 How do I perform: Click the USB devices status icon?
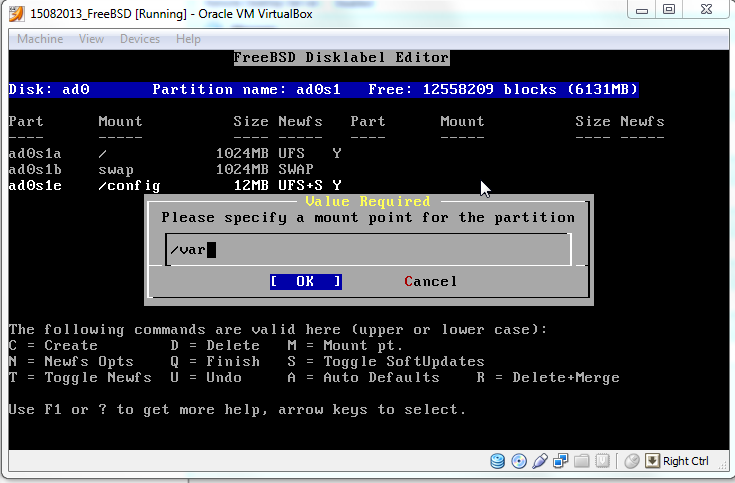(539, 461)
